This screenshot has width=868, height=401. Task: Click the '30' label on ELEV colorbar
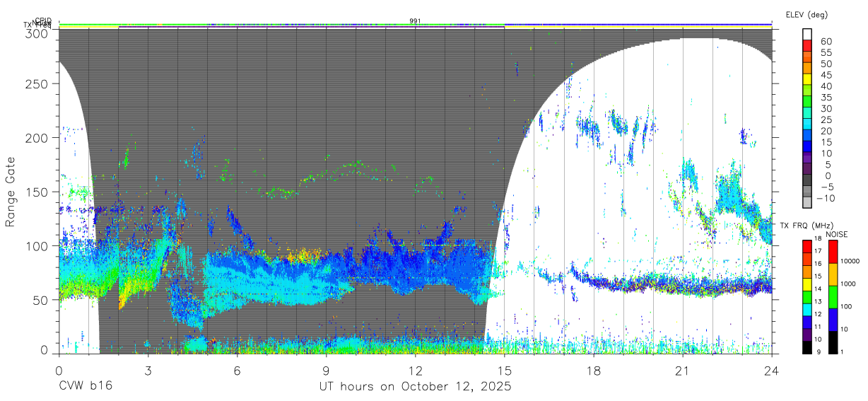[826, 108]
